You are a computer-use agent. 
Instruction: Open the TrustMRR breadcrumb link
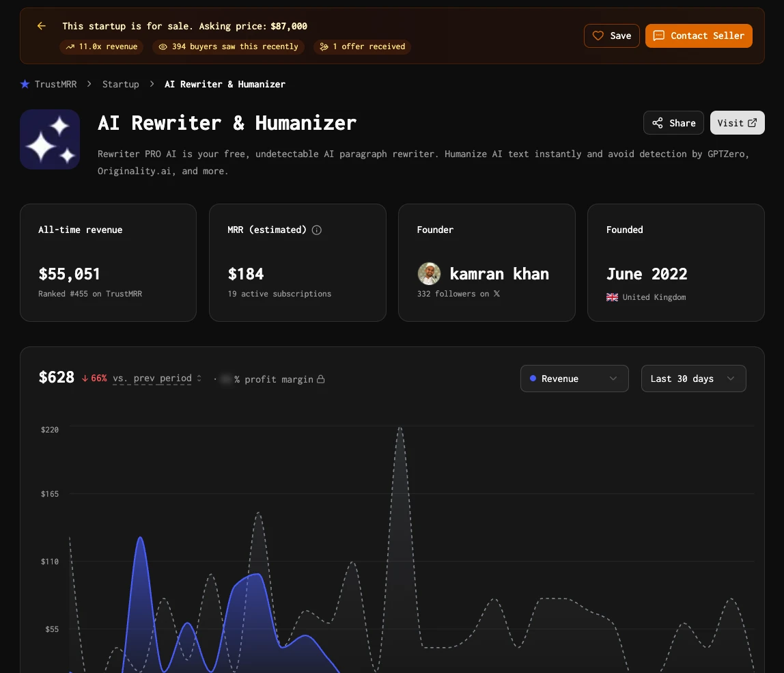[55, 84]
